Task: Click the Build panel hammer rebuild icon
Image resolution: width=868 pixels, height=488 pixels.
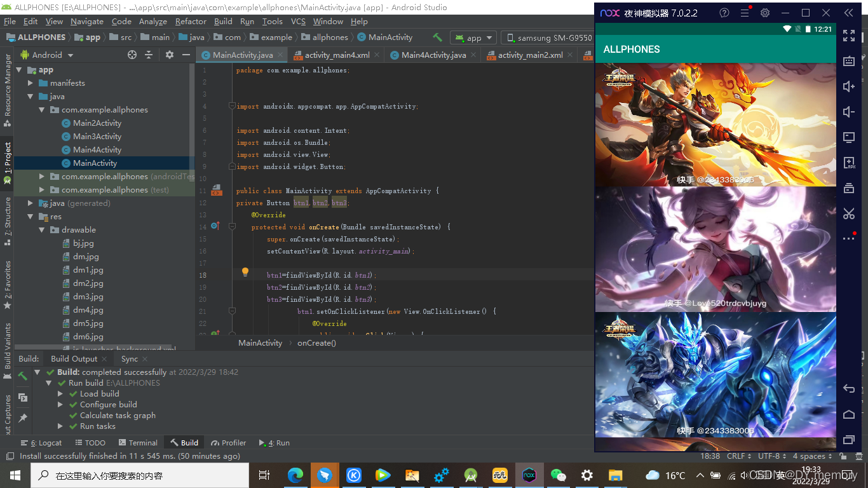Action: coord(23,376)
